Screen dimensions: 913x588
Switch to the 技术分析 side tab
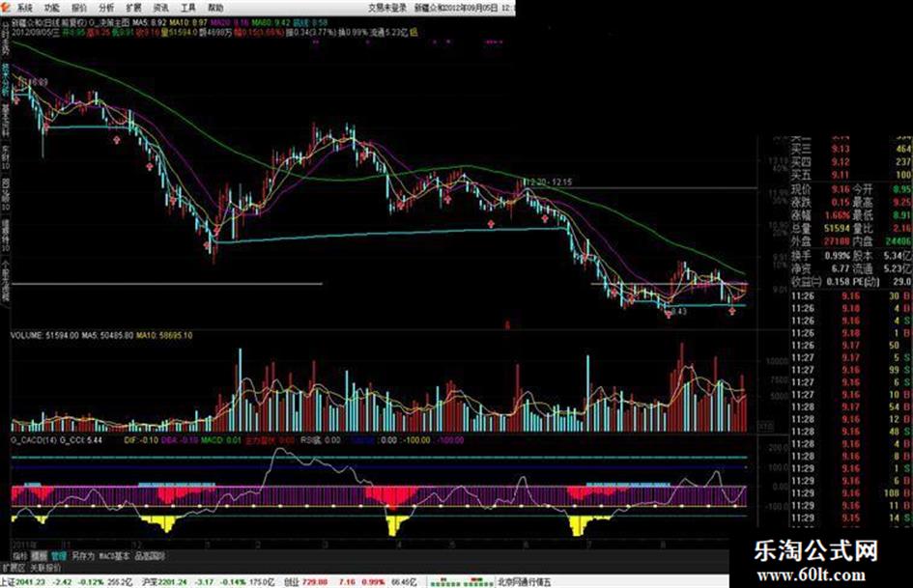[x=5, y=79]
